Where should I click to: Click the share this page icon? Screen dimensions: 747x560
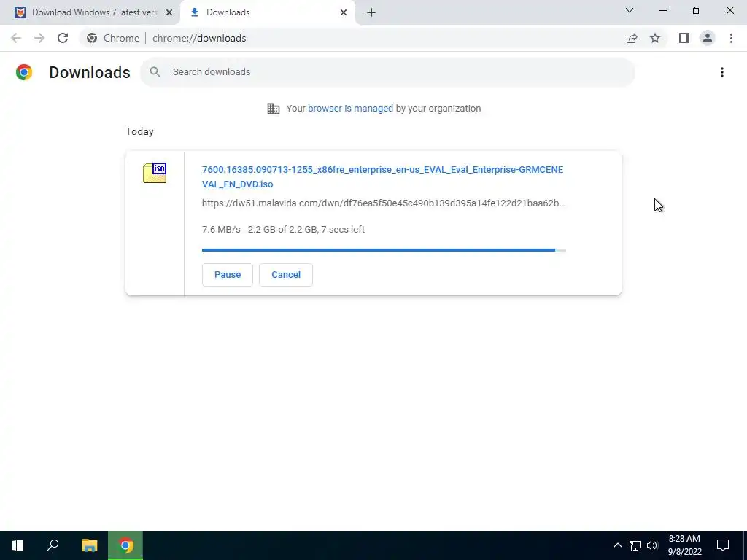pyautogui.click(x=632, y=38)
